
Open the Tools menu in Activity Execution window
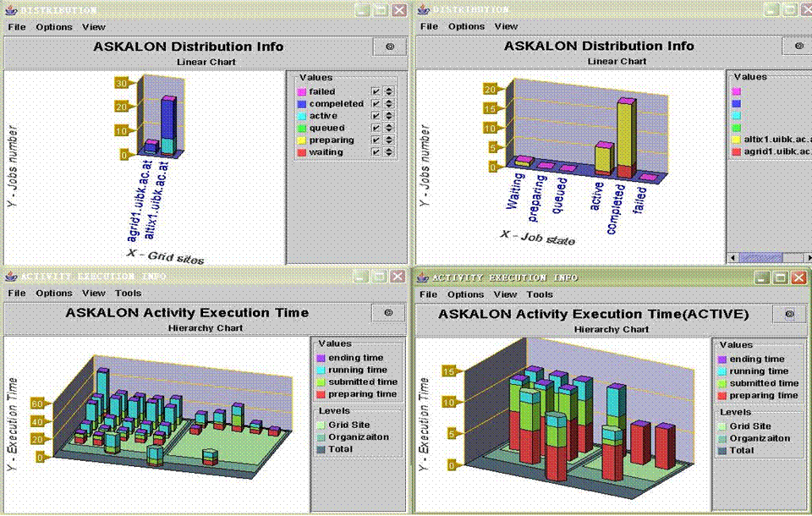[129, 294]
